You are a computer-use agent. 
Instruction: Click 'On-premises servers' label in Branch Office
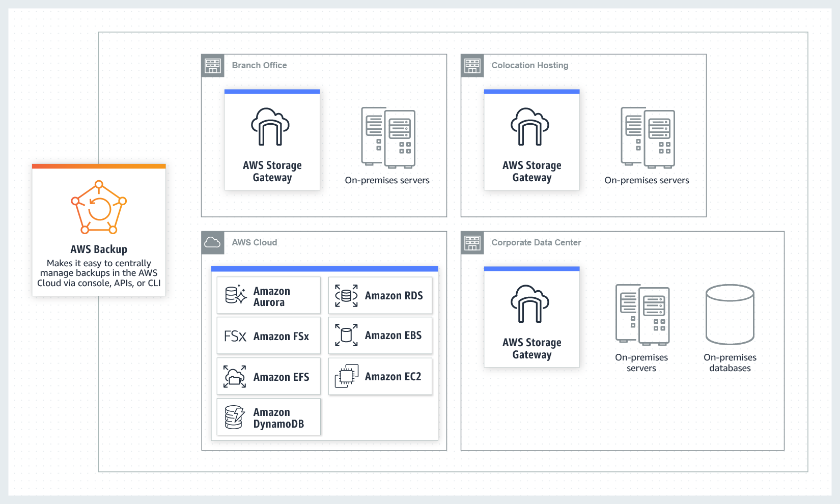click(x=387, y=180)
